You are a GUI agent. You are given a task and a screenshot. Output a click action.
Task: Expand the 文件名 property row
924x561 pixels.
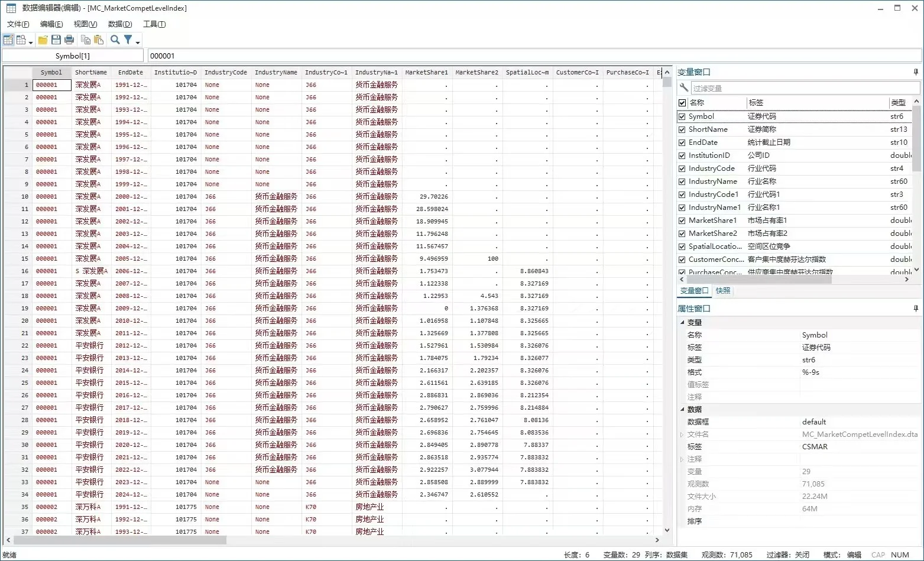(682, 434)
